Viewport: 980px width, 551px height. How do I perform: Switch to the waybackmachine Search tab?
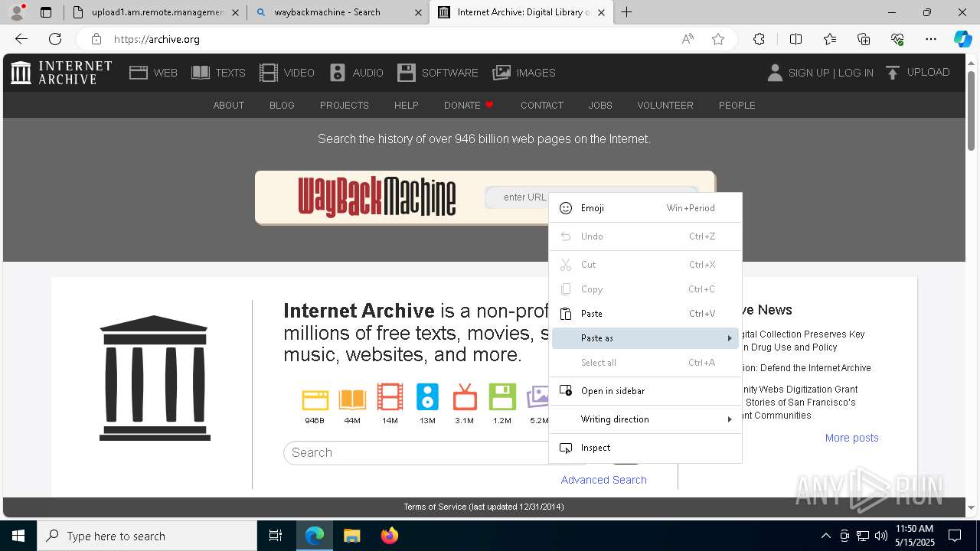[338, 12]
